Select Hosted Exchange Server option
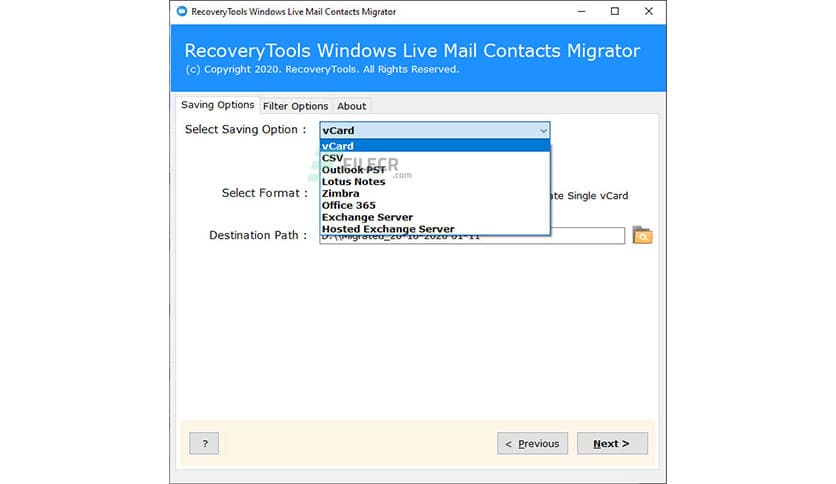This screenshot has height=484, width=836. click(435, 229)
